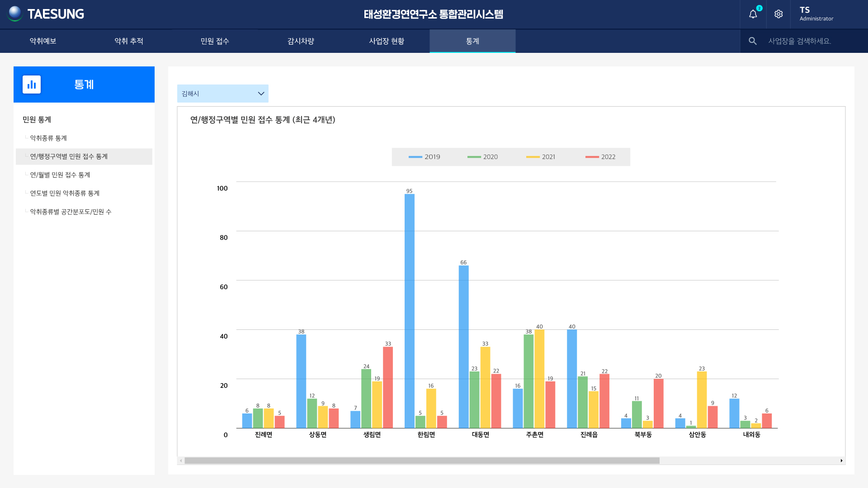The height and width of the screenshot is (488, 868).
Task: Open 악취종류 통계 in sidebar
Action: pyautogui.click(x=48, y=138)
